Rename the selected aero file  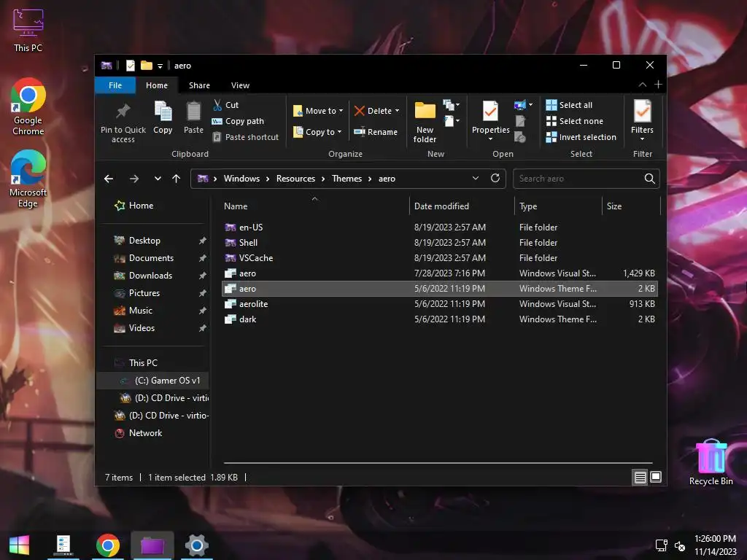coord(376,132)
